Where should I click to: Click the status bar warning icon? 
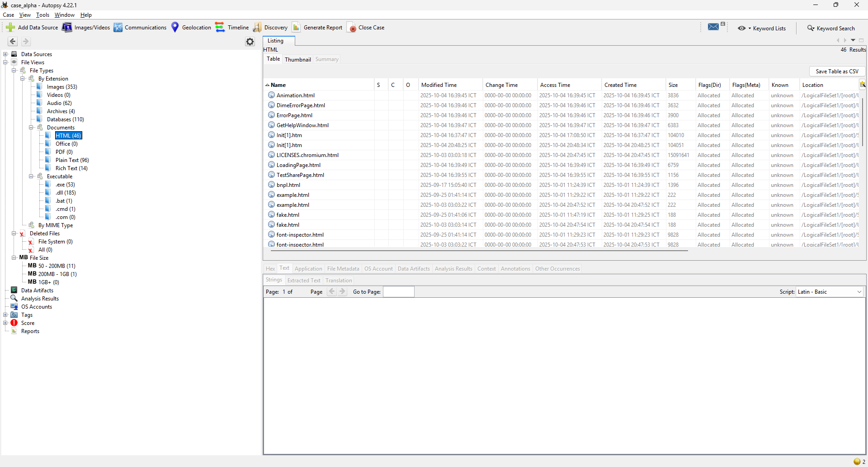pos(857,462)
